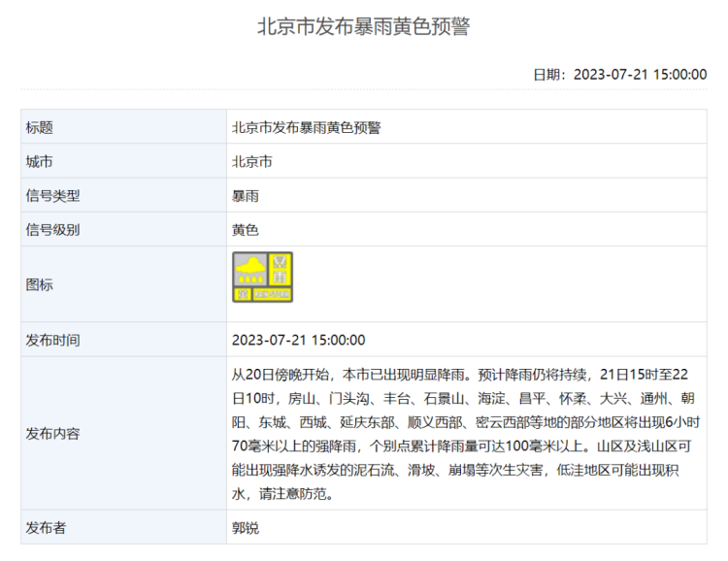Select the 图标 row label
This screenshot has height=561, width=728.
pos(40,284)
